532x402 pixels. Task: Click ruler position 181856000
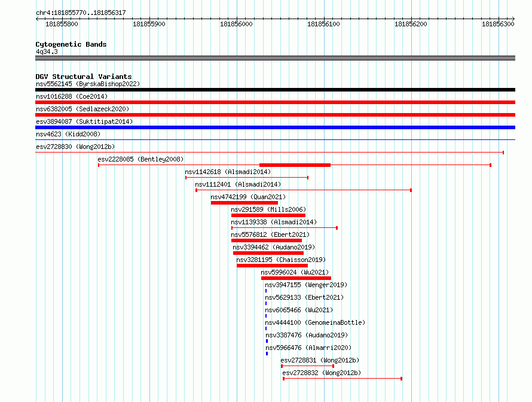click(236, 24)
